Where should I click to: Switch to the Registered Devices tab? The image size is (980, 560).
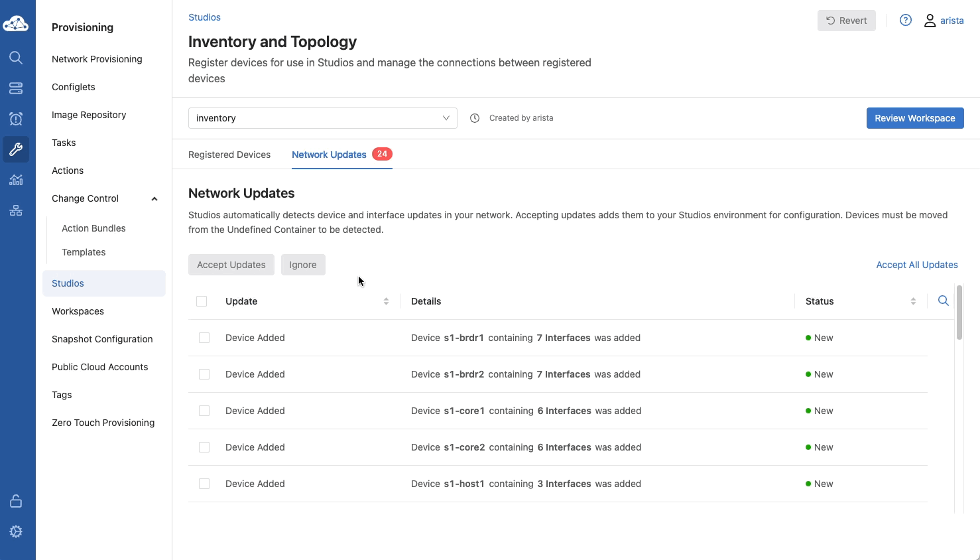pyautogui.click(x=229, y=155)
